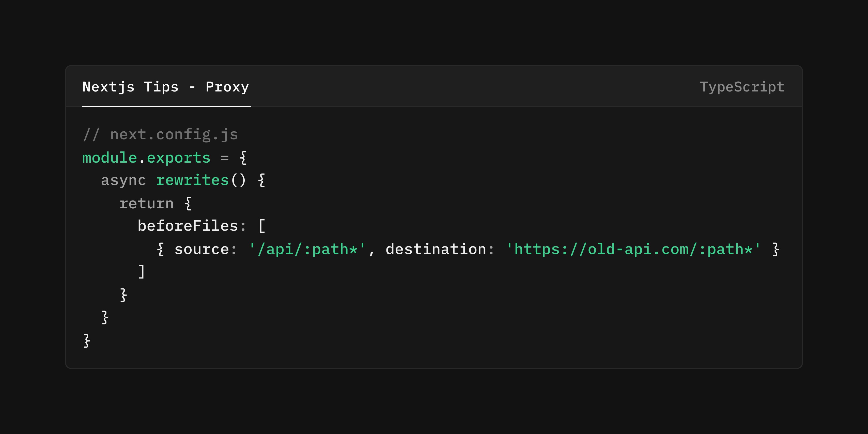Click the final closing brace on last line
Image resolution: width=868 pixels, height=434 pixels.
tap(87, 340)
